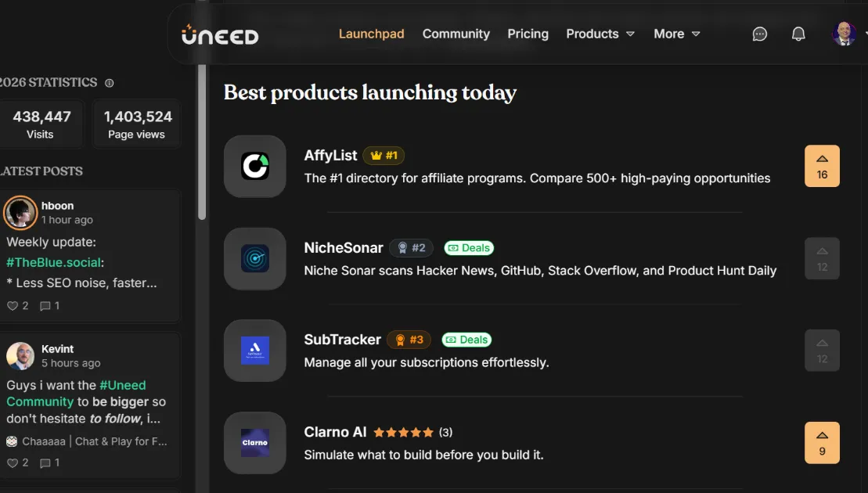
Task: Open hboon's avatar
Action: click(20, 213)
